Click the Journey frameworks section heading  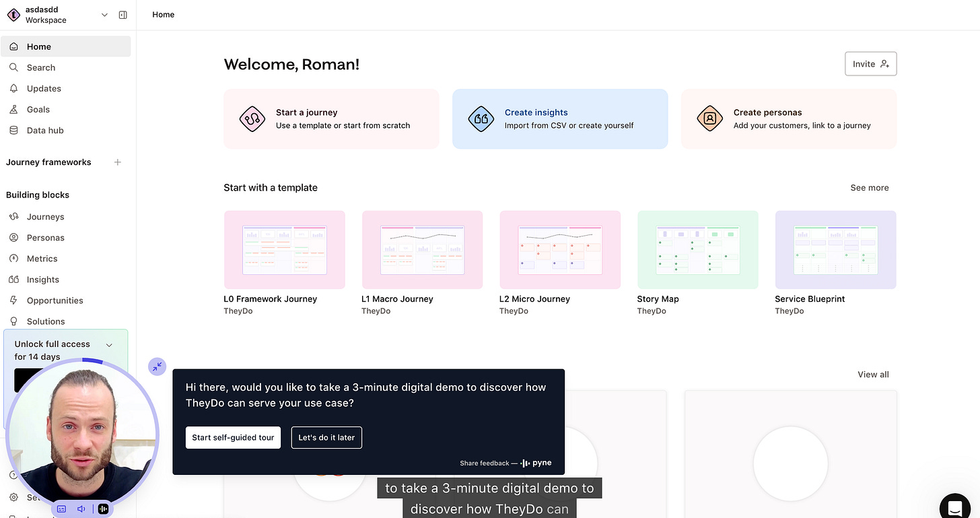tap(48, 162)
